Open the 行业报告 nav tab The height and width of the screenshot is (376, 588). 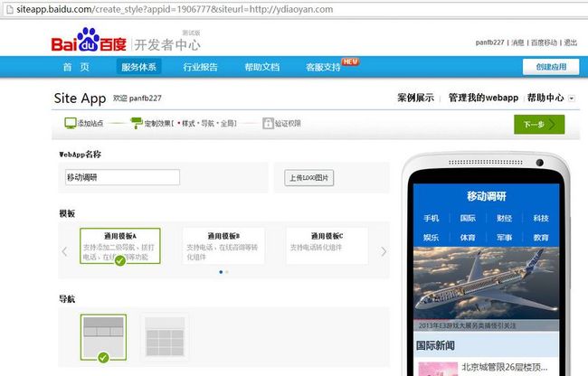click(x=200, y=67)
